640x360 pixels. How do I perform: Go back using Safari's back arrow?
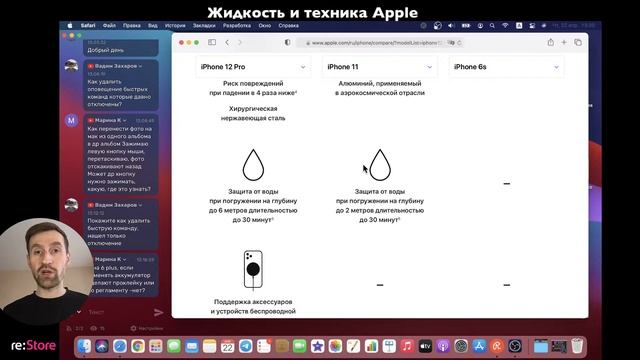click(x=227, y=42)
